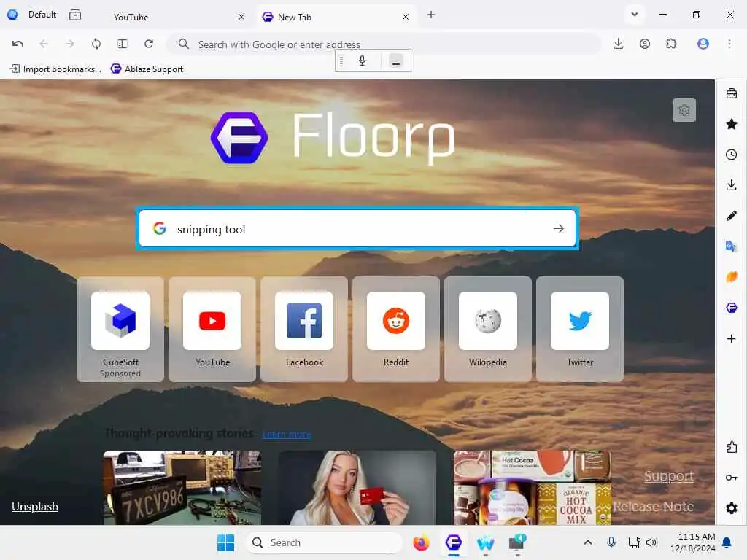747x560 pixels.
Task: Open the add-ons icon near the sidebar bottom
Action: click(731, 447)
